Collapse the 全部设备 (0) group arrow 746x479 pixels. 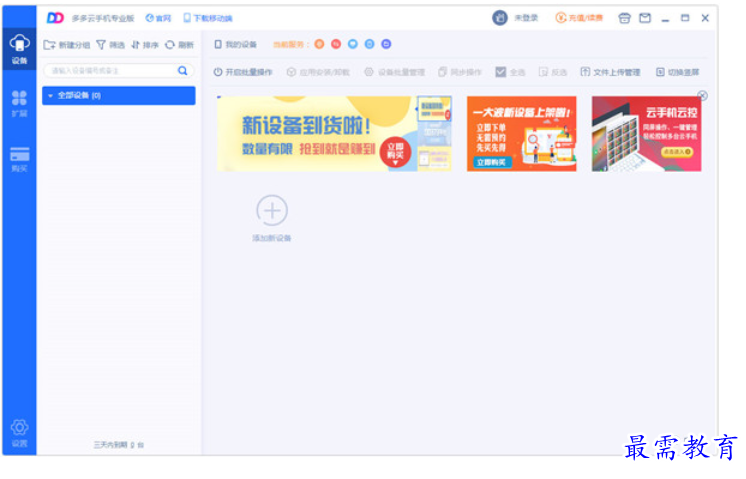pyautogui.click(x=50, y=96)
